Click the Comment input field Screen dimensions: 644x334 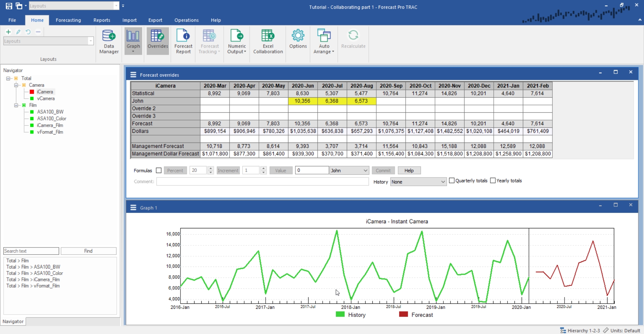click(x=263, y=181)
